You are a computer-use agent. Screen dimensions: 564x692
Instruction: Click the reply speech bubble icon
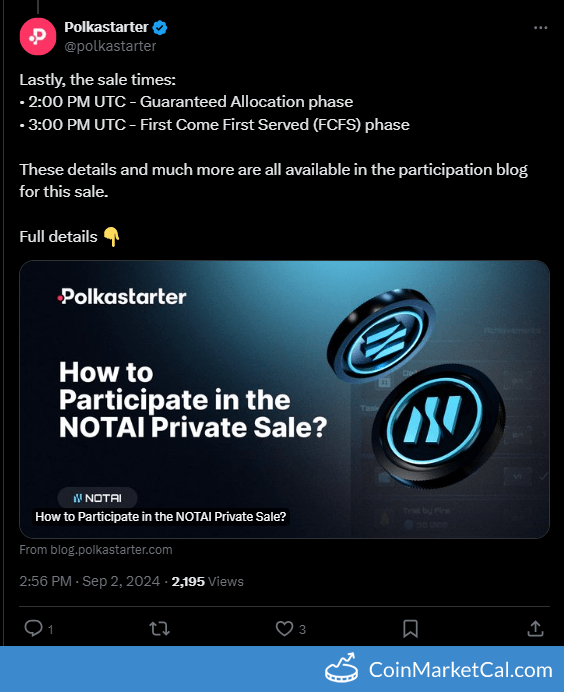[33, 628]
